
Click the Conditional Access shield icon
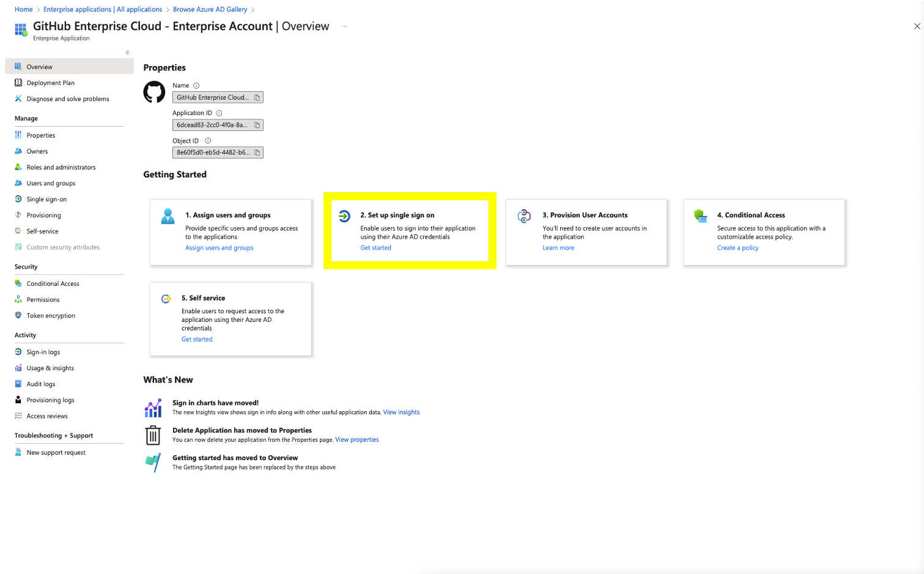tap(18, 283)
